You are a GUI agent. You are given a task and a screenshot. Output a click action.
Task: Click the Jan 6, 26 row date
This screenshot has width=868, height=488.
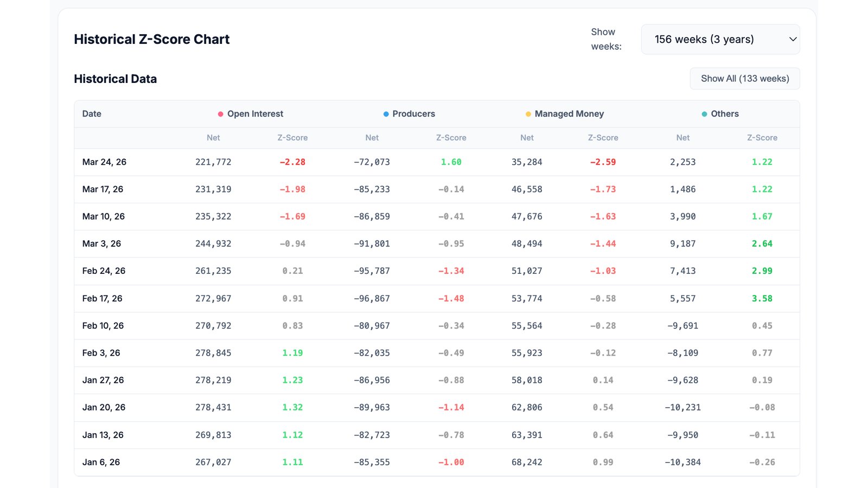click(x=101, y=462)
